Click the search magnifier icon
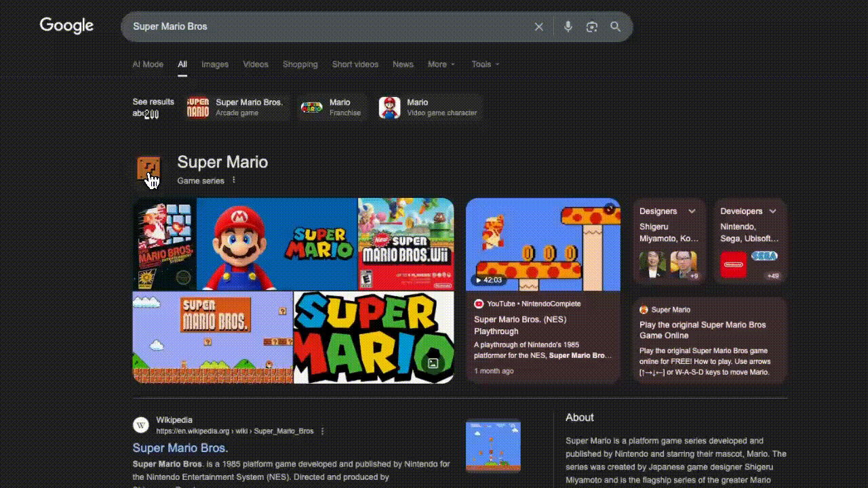 (x=616, y=26)
